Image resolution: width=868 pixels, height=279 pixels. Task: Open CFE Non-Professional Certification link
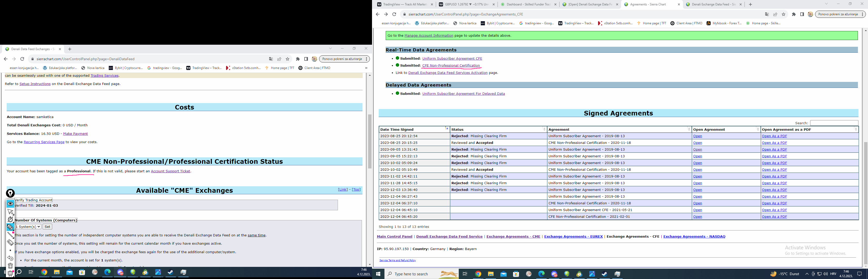[x=451, y=65]
